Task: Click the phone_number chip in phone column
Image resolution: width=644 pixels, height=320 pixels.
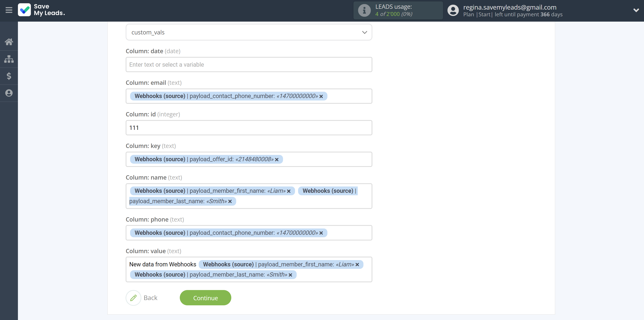Action: (228, 233)
